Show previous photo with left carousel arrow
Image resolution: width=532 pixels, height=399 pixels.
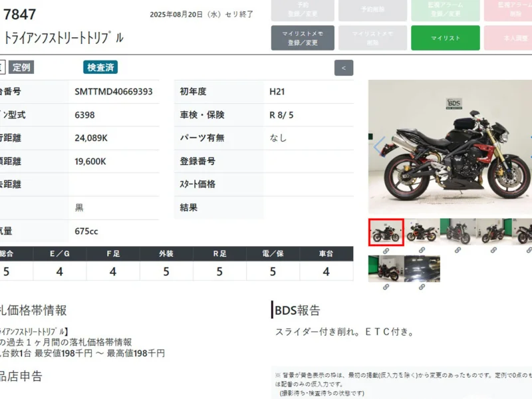379,146
